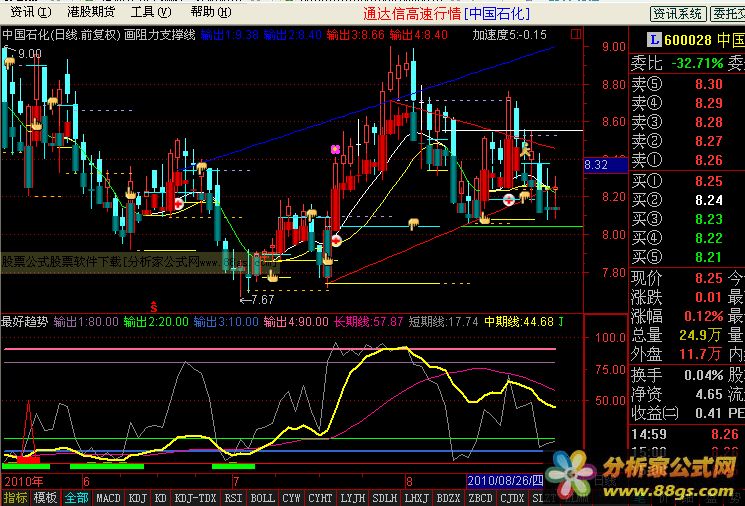Click the 涨幅 0.12% value
This screenshot has height=506, width=745.
pyautogui.click(x=704, y=316)
